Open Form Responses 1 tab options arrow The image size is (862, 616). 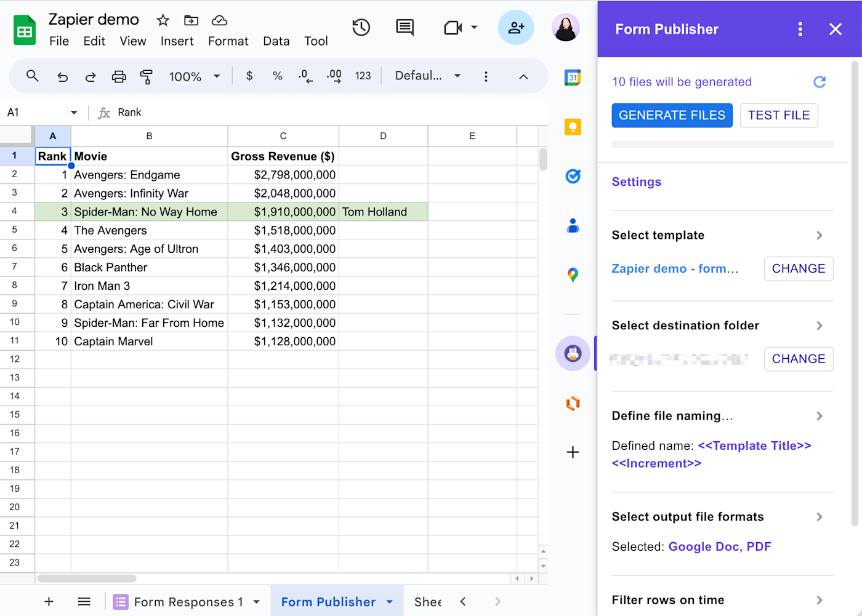pyautogui.click(x=257, y=602)
